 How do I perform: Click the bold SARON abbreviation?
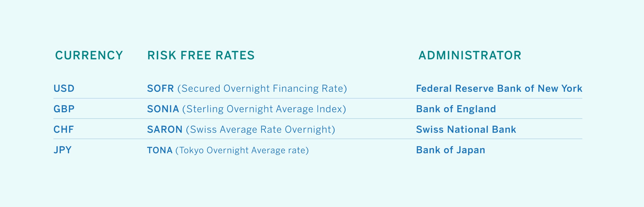165,129
